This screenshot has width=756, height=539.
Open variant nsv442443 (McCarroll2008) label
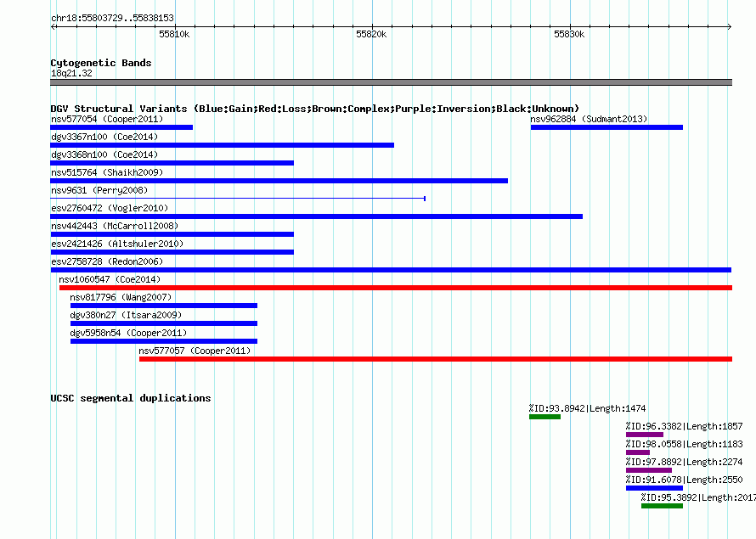(x=115, y=226)
